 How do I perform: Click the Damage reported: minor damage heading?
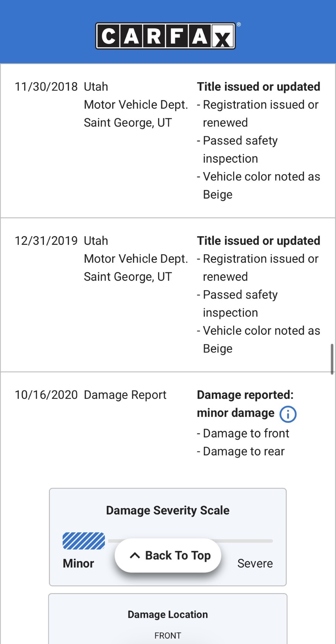click(245, 404)
